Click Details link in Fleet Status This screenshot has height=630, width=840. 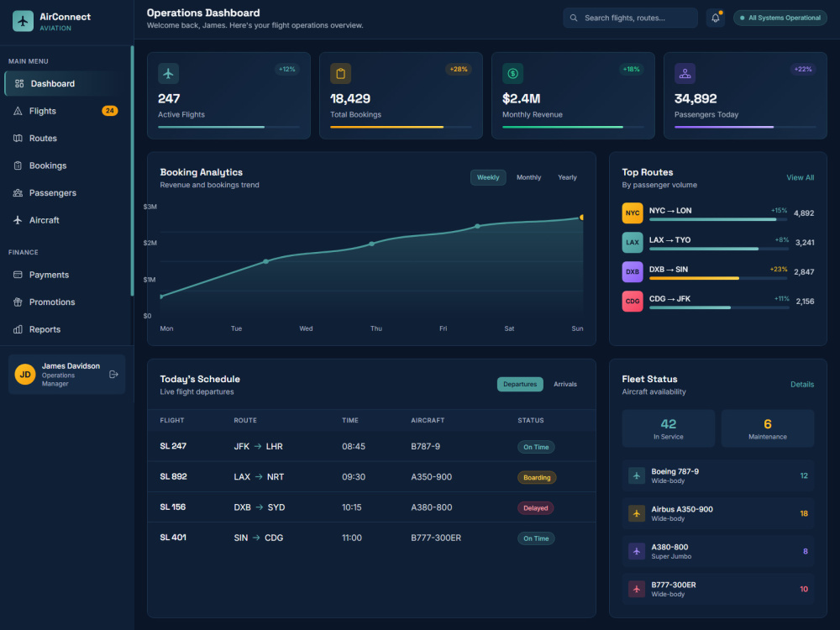[802, 384]
